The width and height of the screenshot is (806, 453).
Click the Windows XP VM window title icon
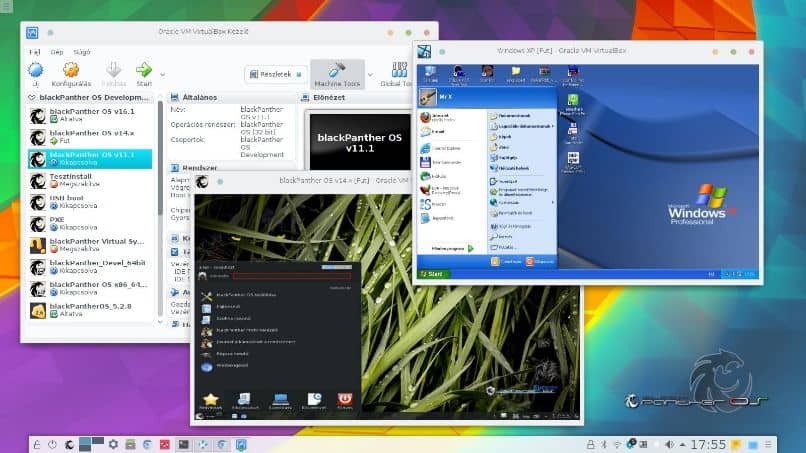tap(424, 51)
